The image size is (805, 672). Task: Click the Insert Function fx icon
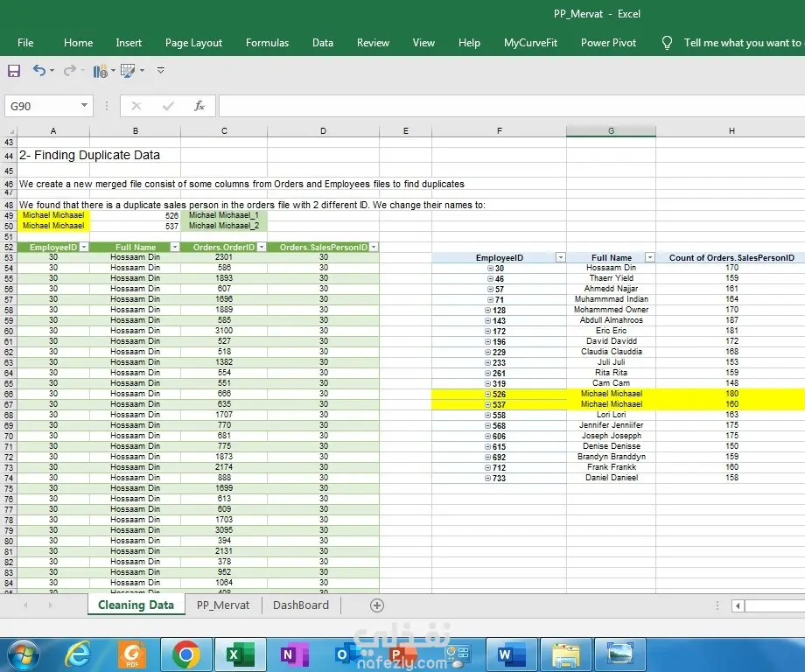(199, 106)
